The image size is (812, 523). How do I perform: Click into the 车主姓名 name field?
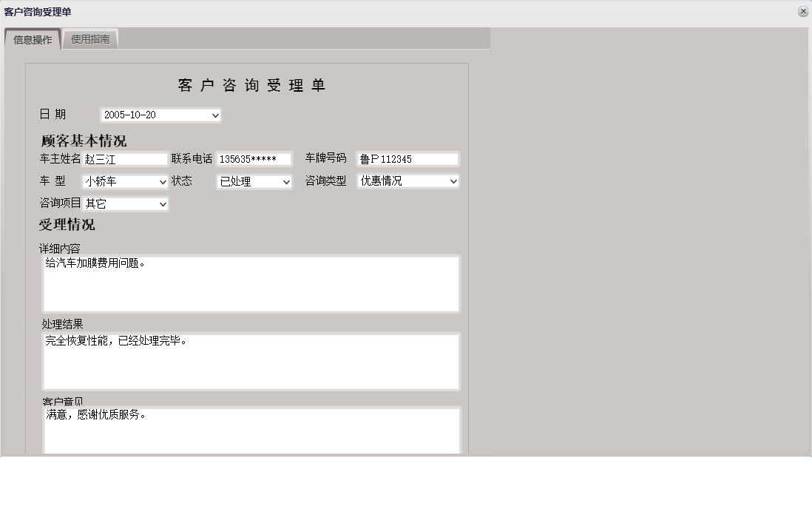coord(124,158)
